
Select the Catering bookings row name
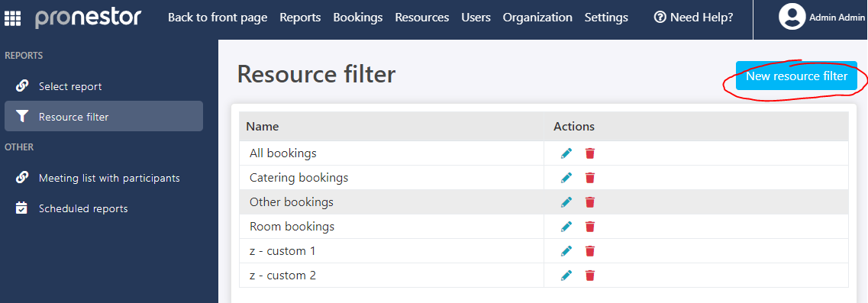tap(299, 178)
